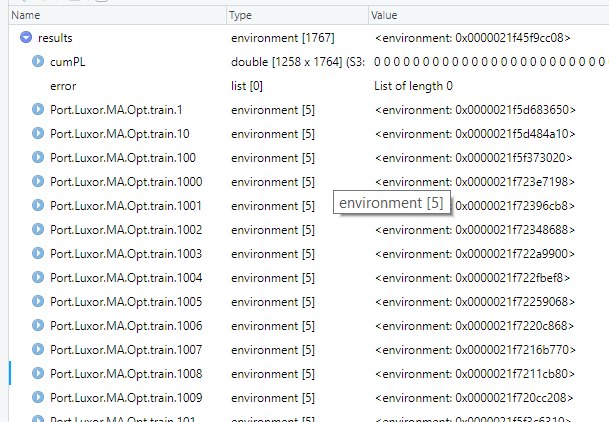
Task: Select Port.Luxor.MA.Opt.train.1 name
Action: [x=116, y=110]
